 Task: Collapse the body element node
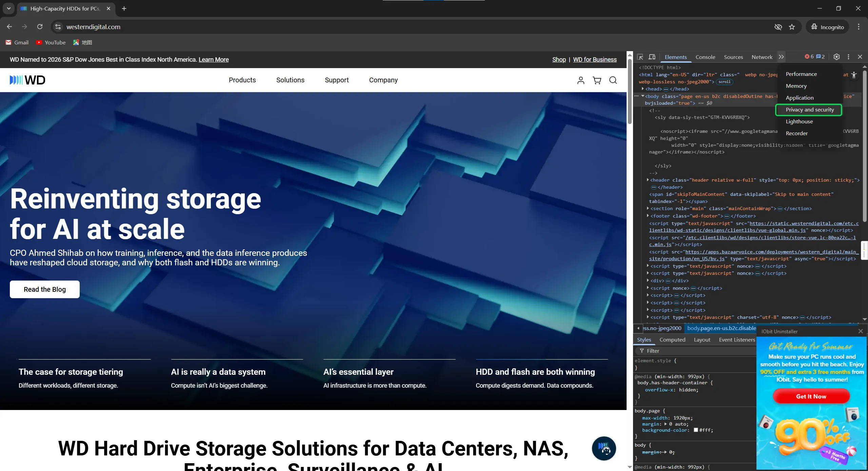tap(643, 96)
